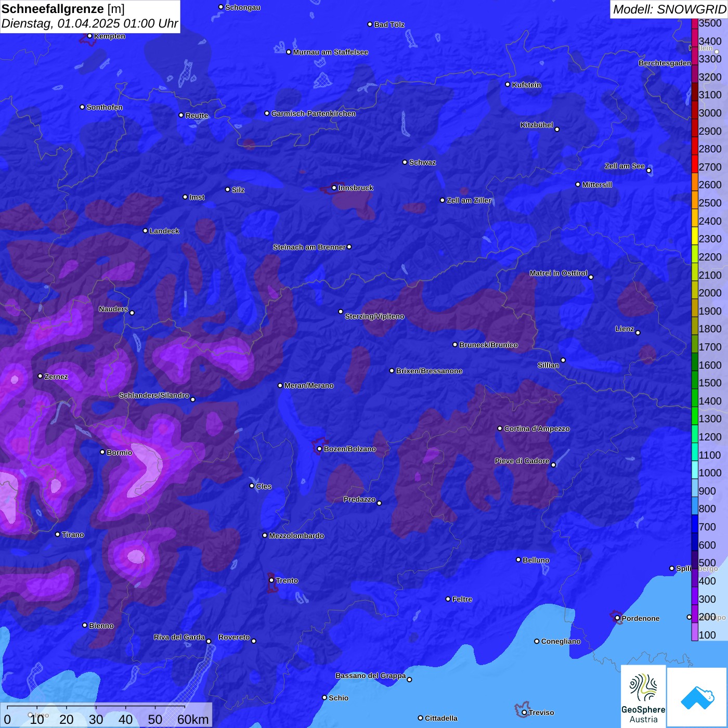The height and width of the screenshot is (728, 728).
Task: Click the Pordenone city label
Action: pyautogui.click(x=641, y=618)
